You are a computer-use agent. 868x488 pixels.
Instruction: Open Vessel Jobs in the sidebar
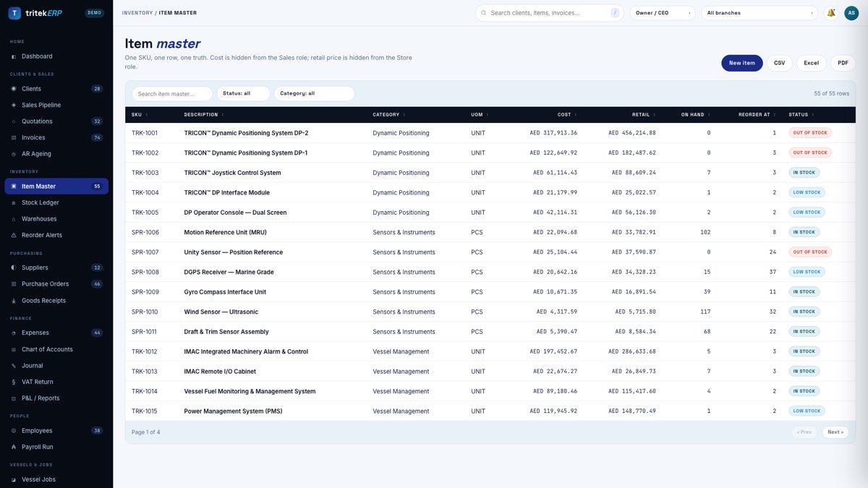(56, 479)
